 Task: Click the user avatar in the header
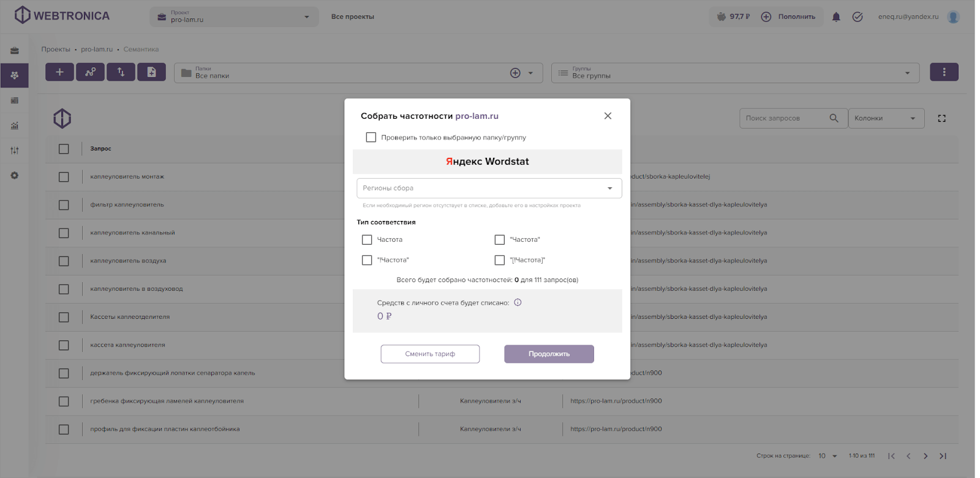[x=953, y=17]
